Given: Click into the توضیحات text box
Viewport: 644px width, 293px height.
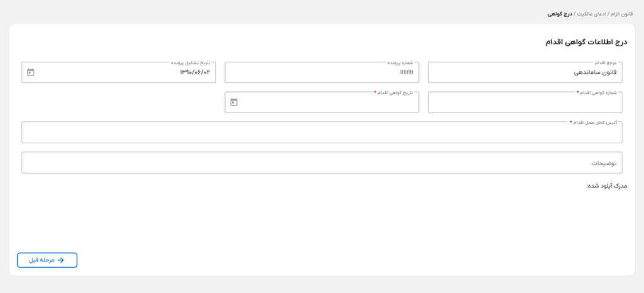Looking at the screenshot, I should pyautogui.click(x=321, y=162).
